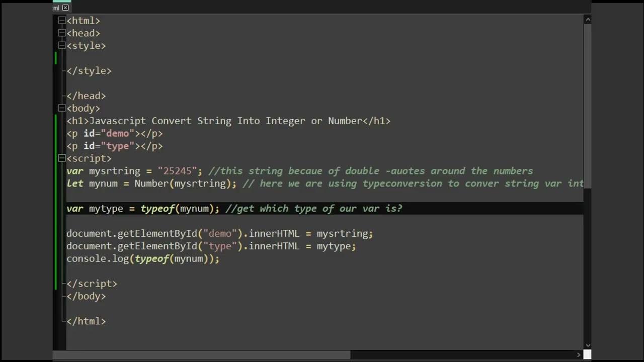Click the getElementById("type") line
This screenshot has height=362, width=644.
[x=211, y=246]
